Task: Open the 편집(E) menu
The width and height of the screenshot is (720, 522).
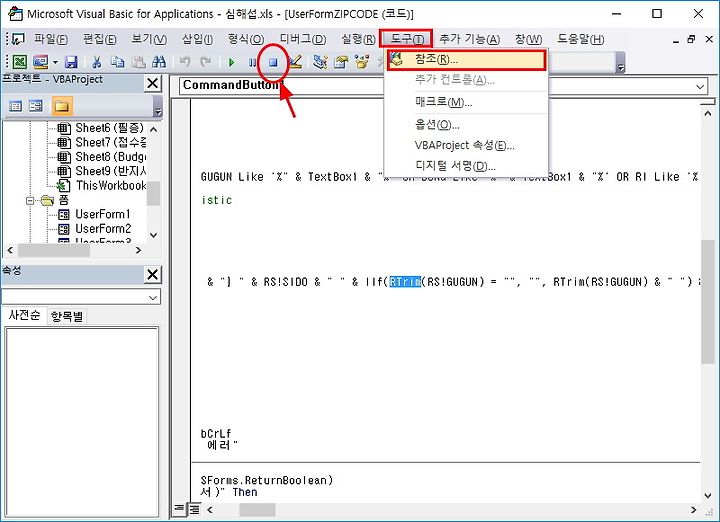Action: tap(99, 39)
